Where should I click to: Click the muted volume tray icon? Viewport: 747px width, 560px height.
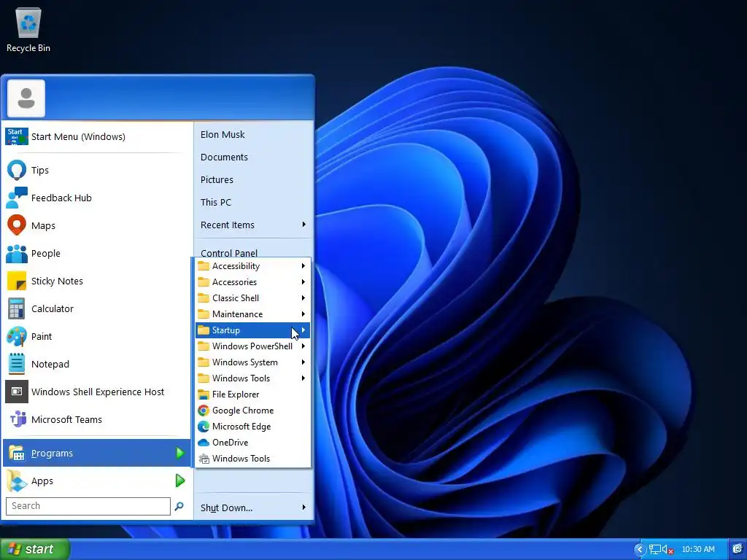tap(667, 550)
